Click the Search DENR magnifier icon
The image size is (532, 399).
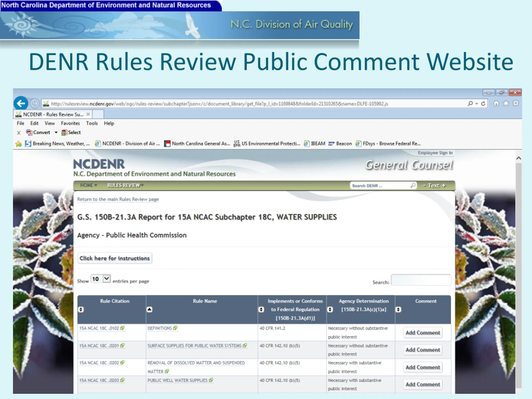[x=413, y=185]
